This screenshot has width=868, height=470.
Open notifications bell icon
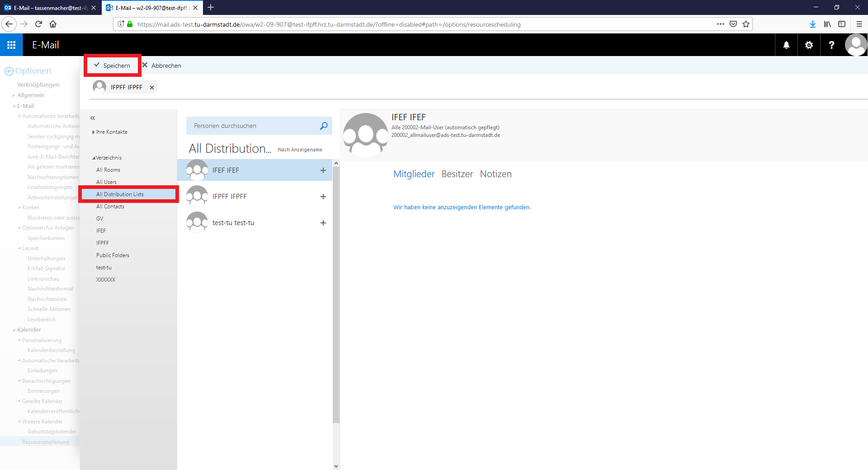[786, 45]
